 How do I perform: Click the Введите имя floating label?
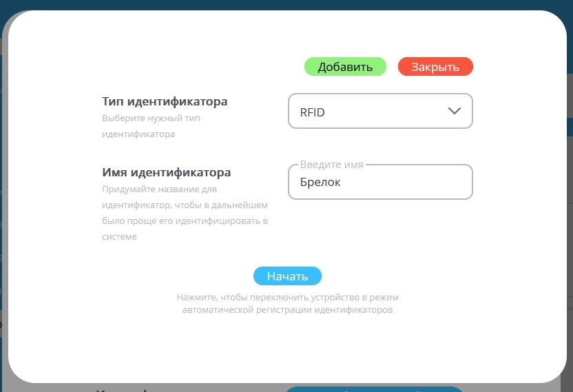(331, 165)
